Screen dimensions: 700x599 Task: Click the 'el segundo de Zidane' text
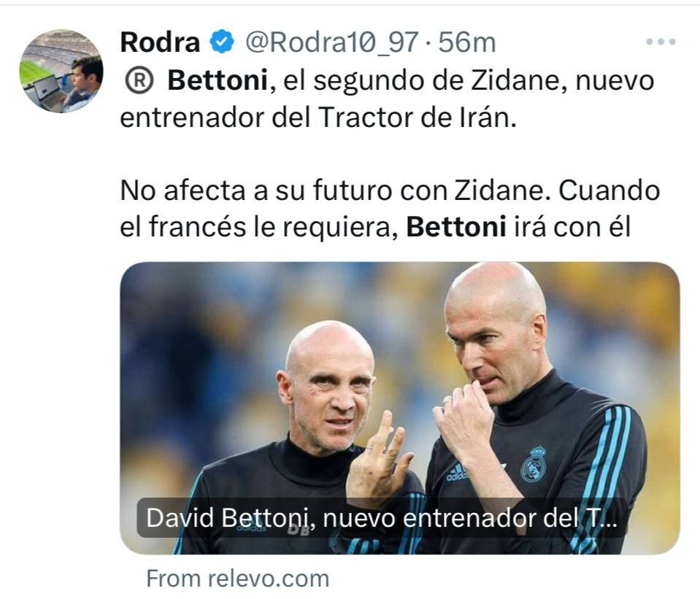coord(425,81)
